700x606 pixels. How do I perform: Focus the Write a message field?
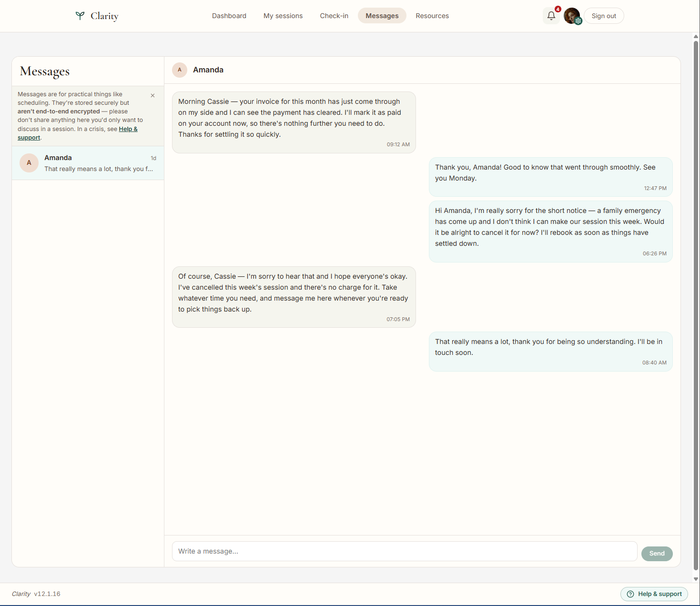(x=405, y=551)
